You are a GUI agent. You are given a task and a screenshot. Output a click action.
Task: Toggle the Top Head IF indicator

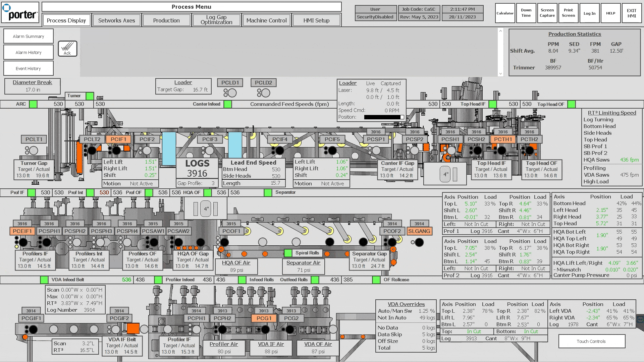pyautogui.click(x=493, y=104)
